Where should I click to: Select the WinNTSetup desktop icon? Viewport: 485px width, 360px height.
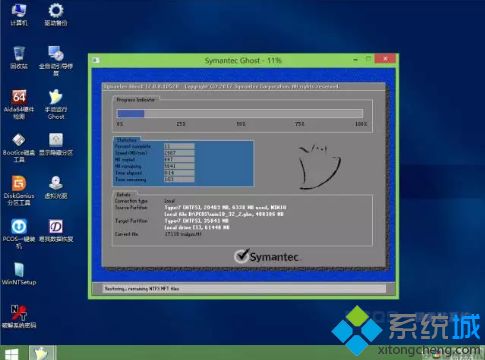point(19,274)
